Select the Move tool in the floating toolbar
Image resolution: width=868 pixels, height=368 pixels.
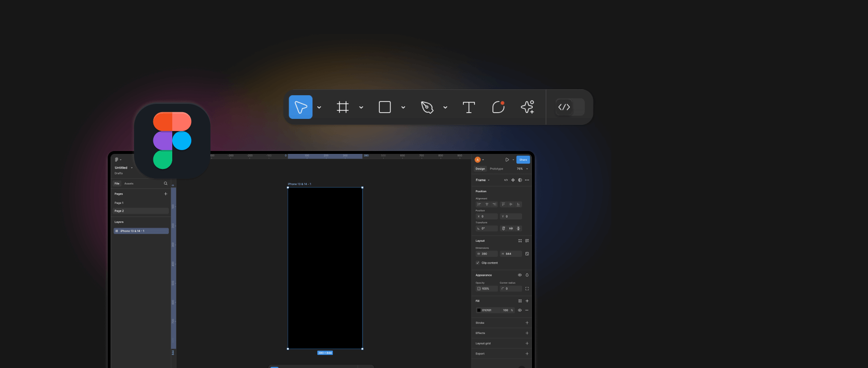[300, 107]
